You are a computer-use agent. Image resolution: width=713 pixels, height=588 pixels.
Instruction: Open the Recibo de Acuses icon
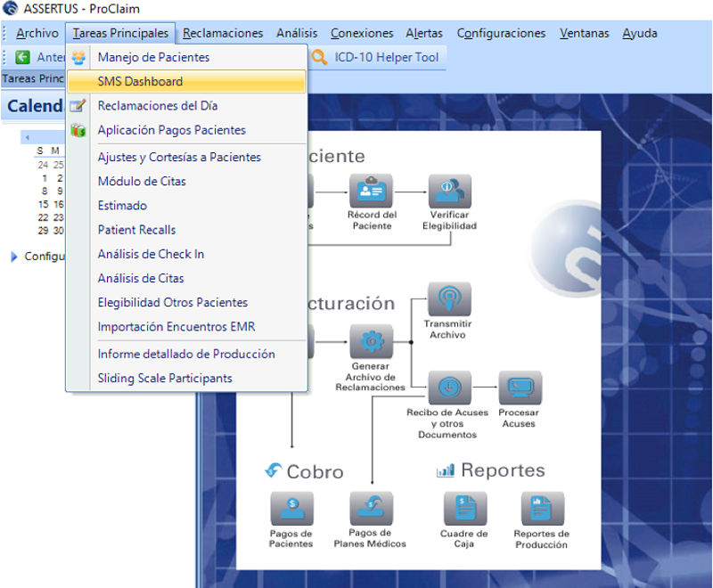coord(449,388)
